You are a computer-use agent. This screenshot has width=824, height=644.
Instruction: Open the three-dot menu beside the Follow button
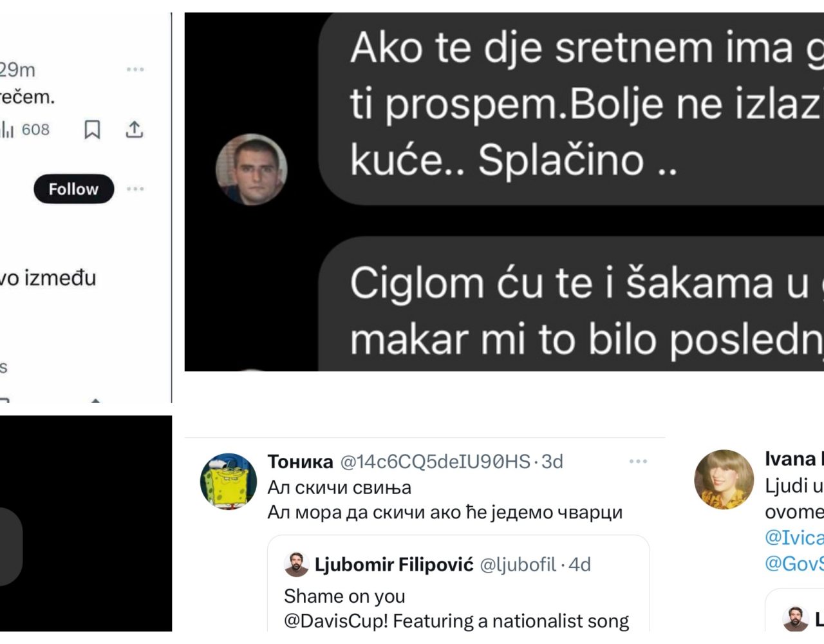point(135,189)
